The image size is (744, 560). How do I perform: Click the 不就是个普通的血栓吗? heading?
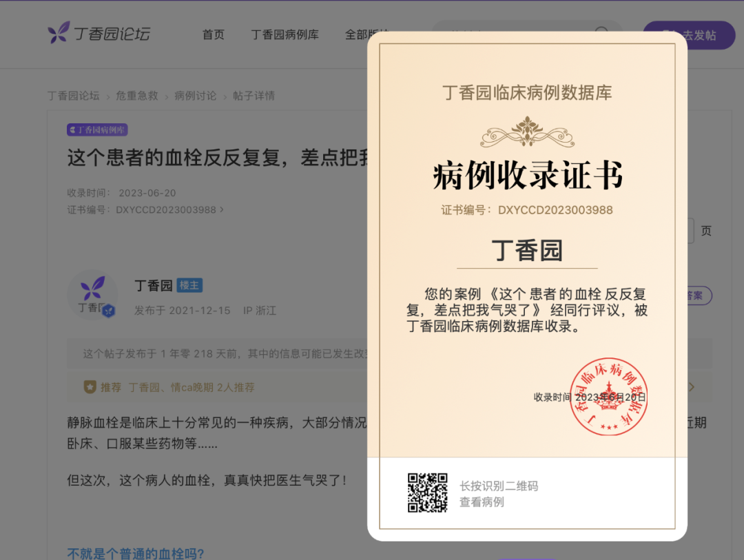[136, 553]
